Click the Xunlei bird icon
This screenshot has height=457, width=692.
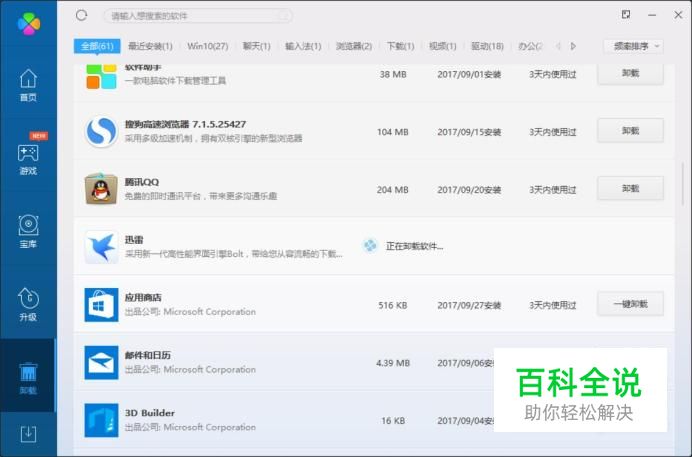click(x=101, y=247)
